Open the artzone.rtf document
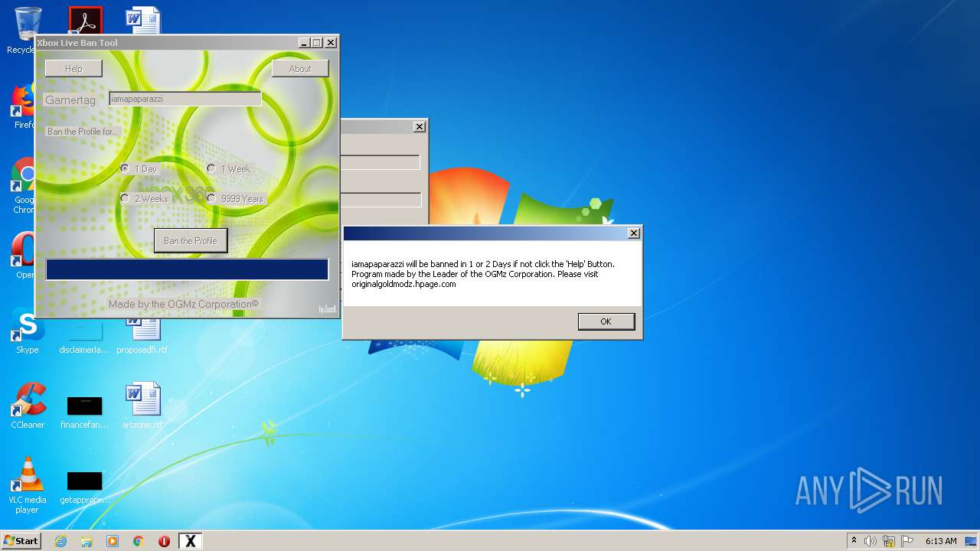The height and width of the screenshot is (551, 980). (x=142, y=406)
